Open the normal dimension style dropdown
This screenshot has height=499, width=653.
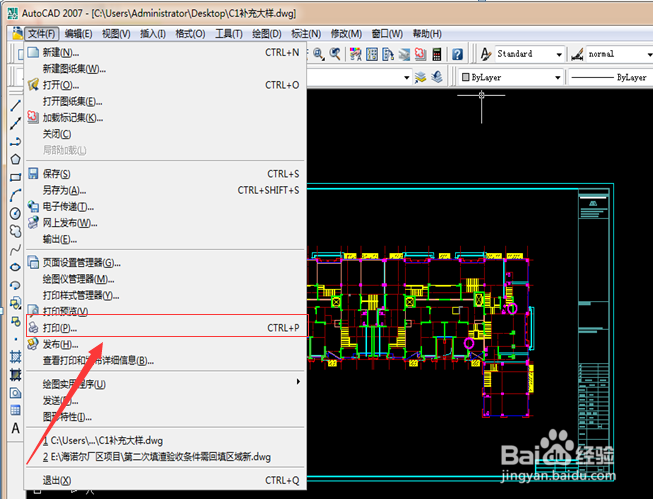[619, 54]
